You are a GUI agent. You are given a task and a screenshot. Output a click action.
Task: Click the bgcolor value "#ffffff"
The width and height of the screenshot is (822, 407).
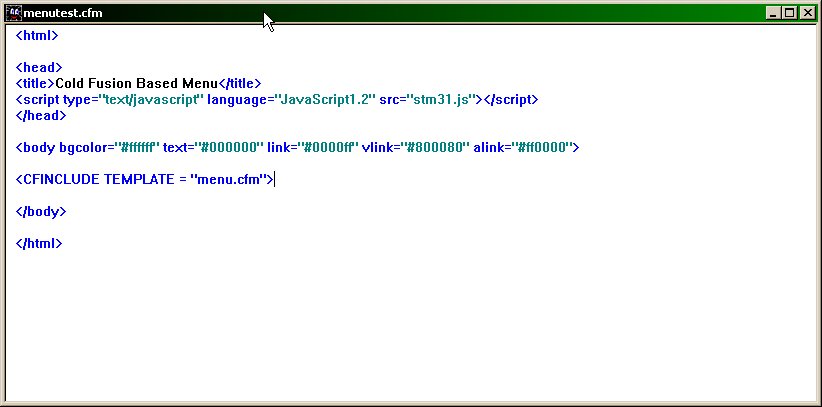pos(137,147)
